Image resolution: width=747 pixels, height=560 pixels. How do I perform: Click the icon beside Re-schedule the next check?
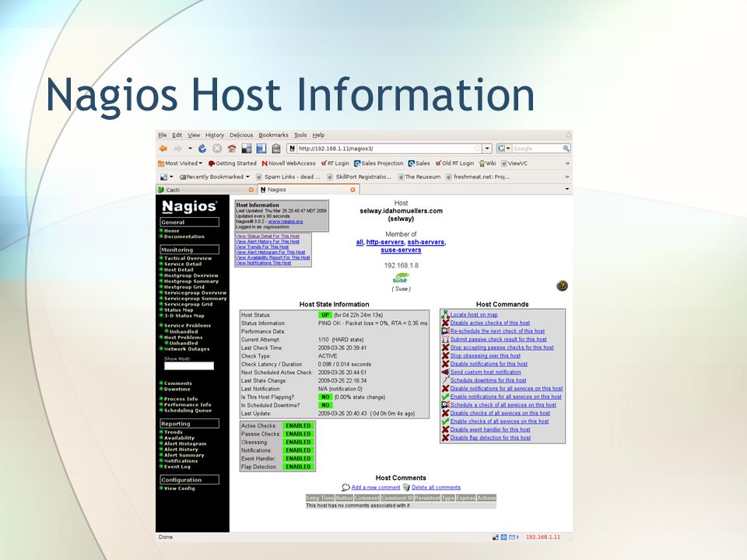coord(445,331)
